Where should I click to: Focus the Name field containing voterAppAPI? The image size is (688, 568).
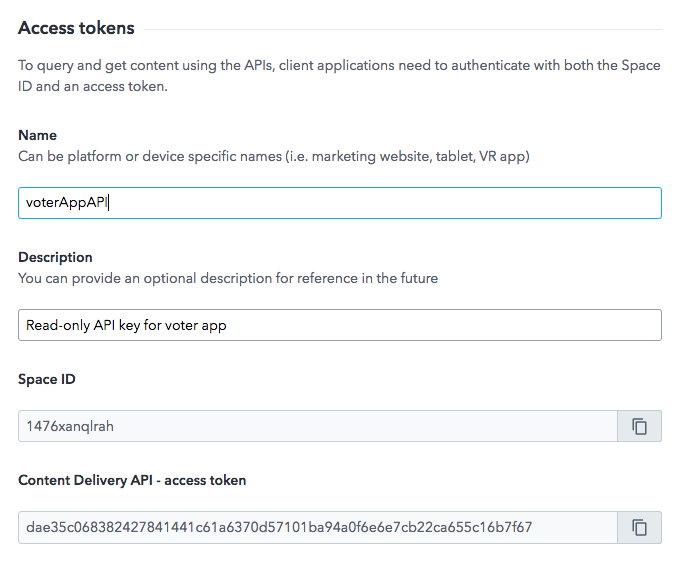400,203
